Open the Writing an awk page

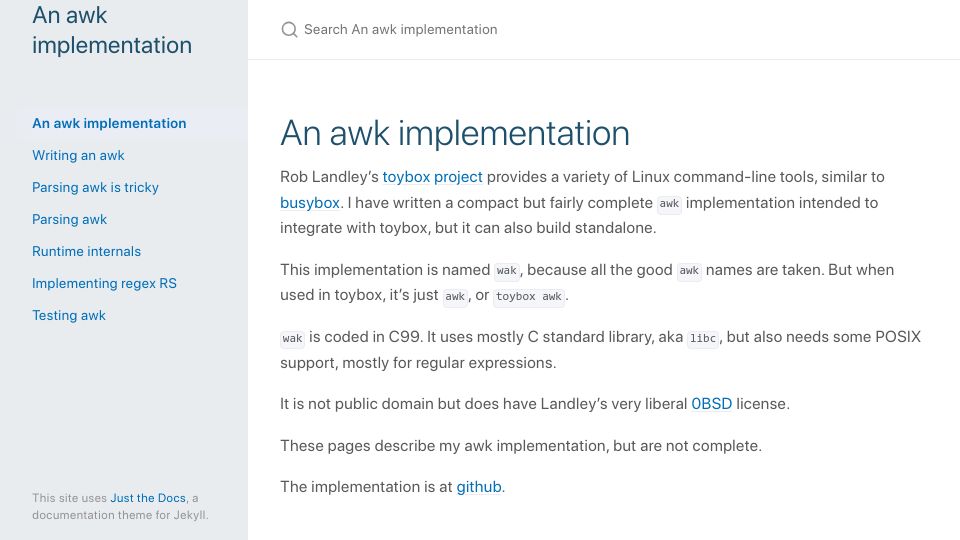point(78,156)
